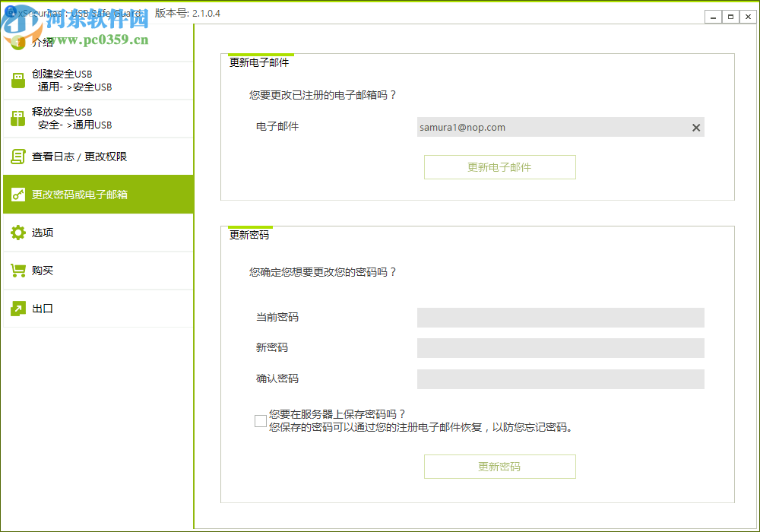Click the 新密码 input field
Image resolution: width=760 pixels, height=532 pixels.
click(x=560, y=348)
